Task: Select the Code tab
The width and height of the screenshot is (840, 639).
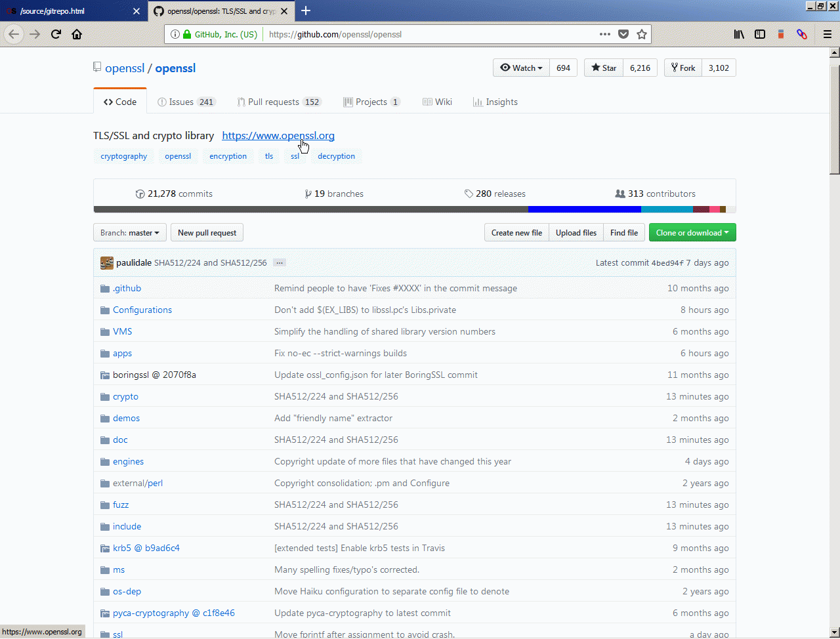Action: point(120,102)
